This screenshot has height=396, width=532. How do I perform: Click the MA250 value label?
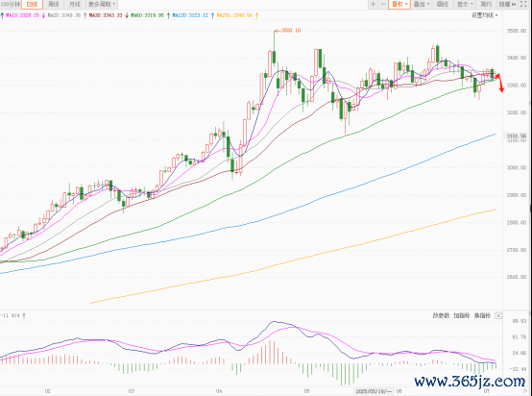234,15
